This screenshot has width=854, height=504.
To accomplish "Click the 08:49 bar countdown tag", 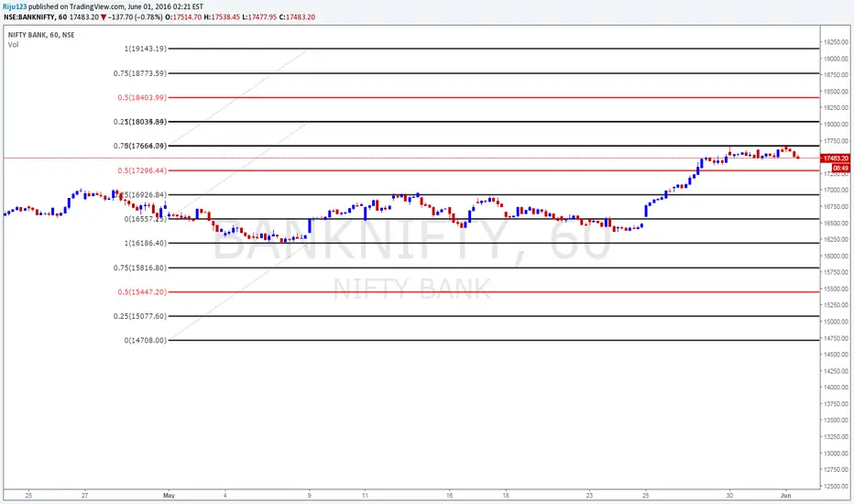I will pos(841,169).
